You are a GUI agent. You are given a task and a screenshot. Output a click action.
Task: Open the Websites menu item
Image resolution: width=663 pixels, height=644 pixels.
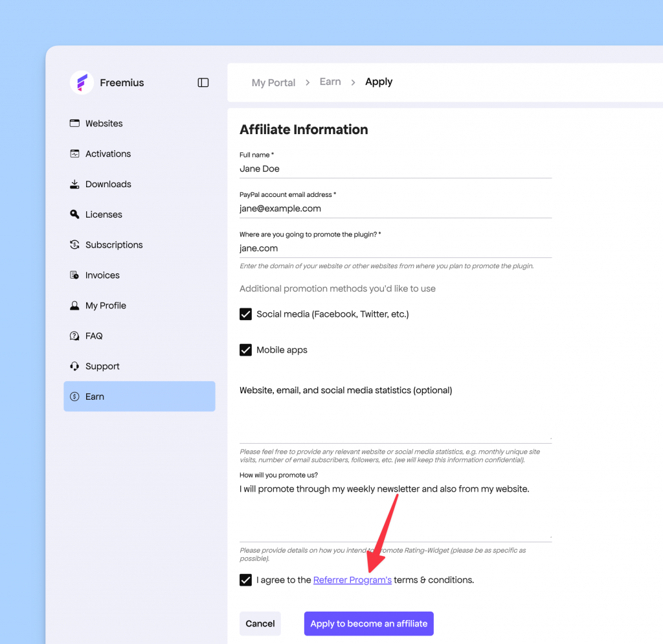(x=139, y=123)
